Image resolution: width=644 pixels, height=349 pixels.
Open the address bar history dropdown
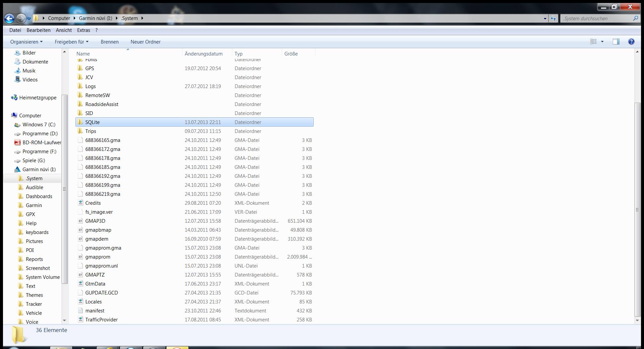click(545, 19)
